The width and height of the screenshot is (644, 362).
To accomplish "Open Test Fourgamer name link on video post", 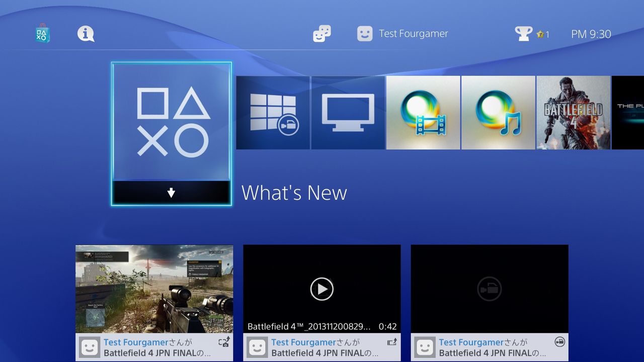I will pyautogui.click(x=303, y=342).
